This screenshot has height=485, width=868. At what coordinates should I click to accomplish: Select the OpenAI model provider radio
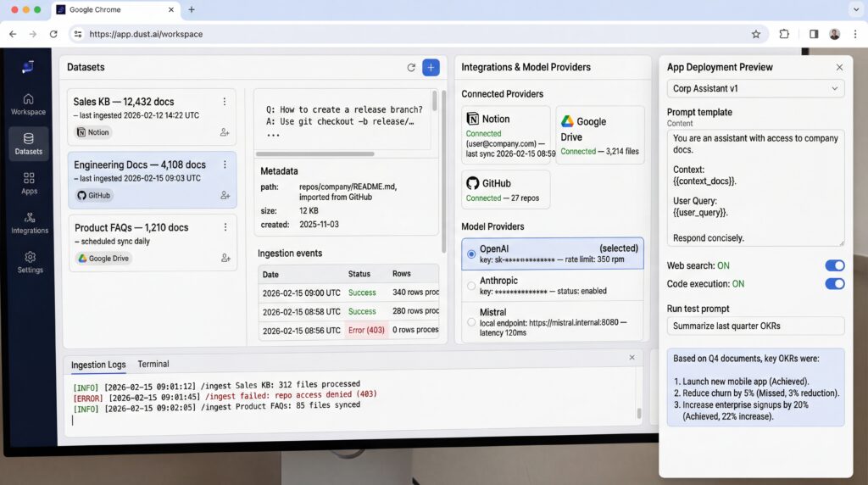[471, 254]
